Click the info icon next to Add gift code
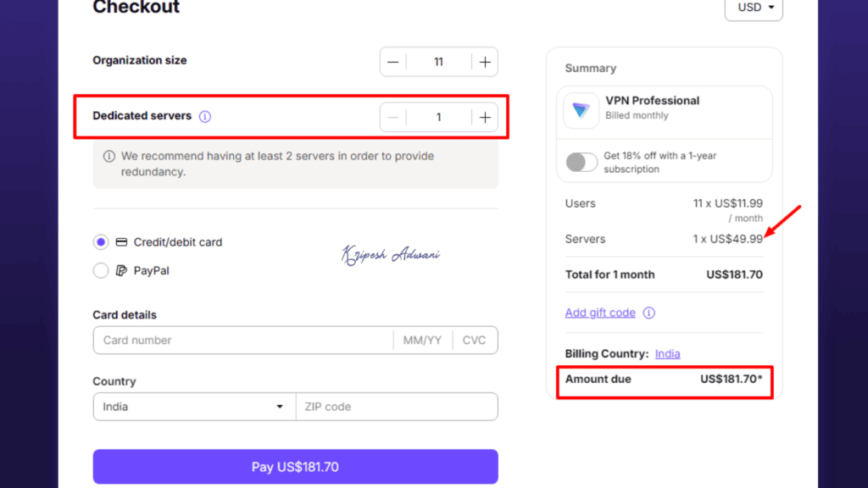This screenshot has height=488, width=868. (x=648, y=313)
